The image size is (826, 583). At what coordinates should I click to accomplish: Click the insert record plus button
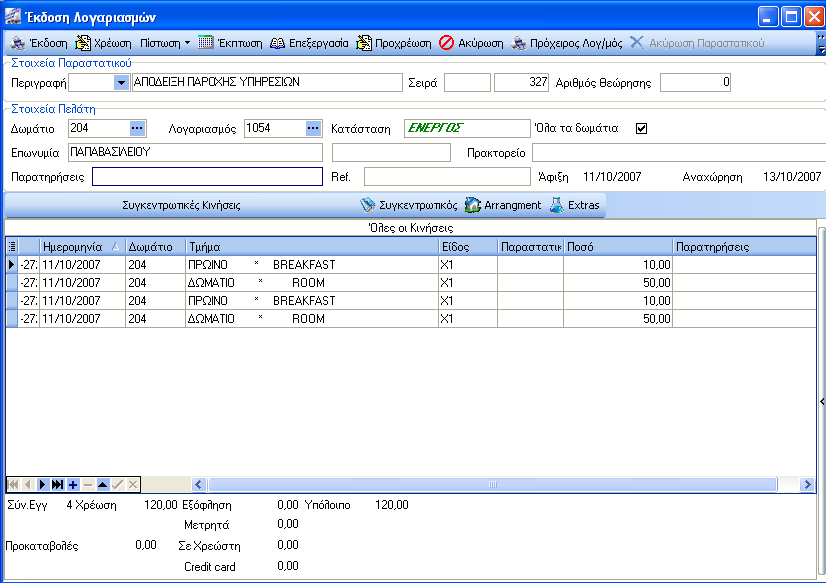73,485
